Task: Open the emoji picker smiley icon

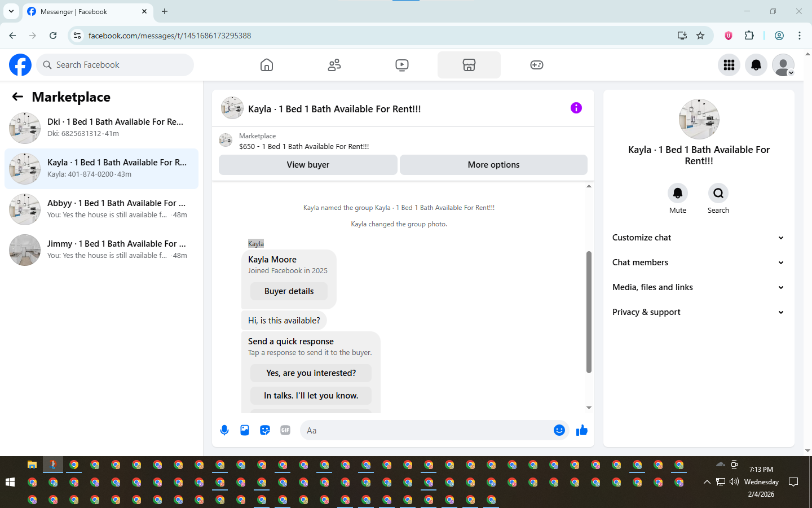Action: 559,430
